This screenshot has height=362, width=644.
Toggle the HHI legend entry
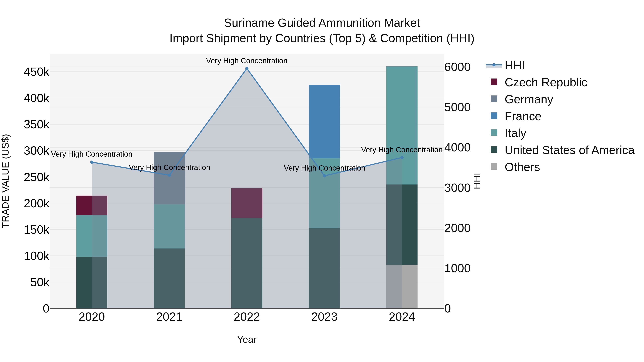pyautogui.click(x=505, y=65)
